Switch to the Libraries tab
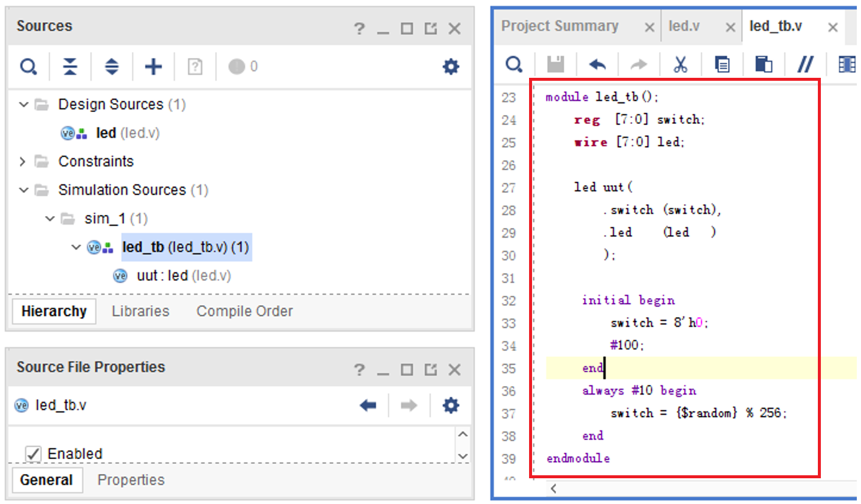 (x=140, y=311)
